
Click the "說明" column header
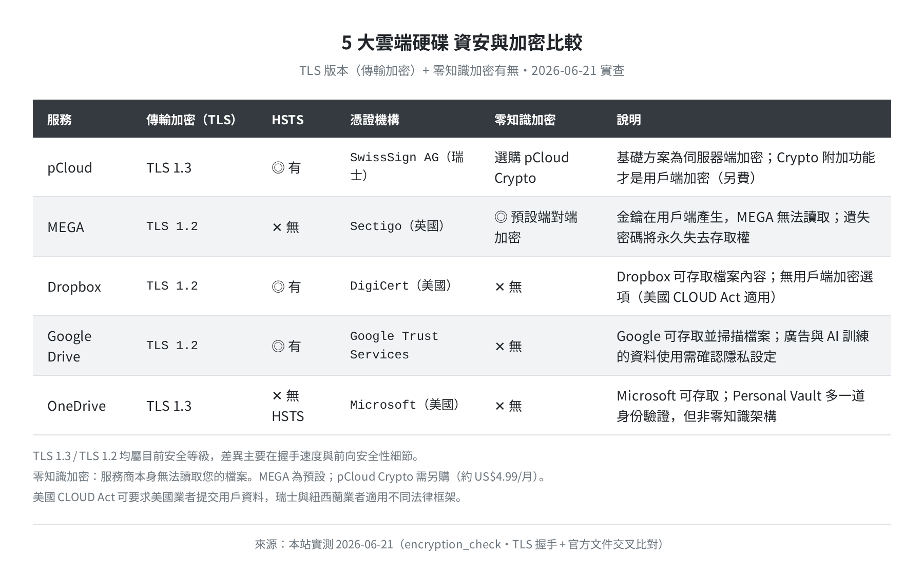629,120
